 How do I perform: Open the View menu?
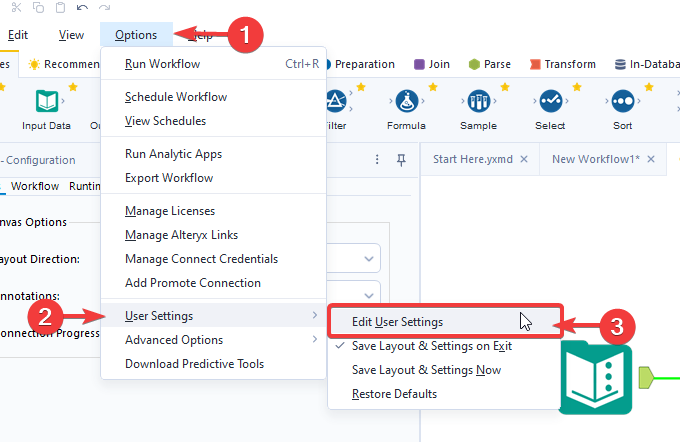tap(71, 35)
